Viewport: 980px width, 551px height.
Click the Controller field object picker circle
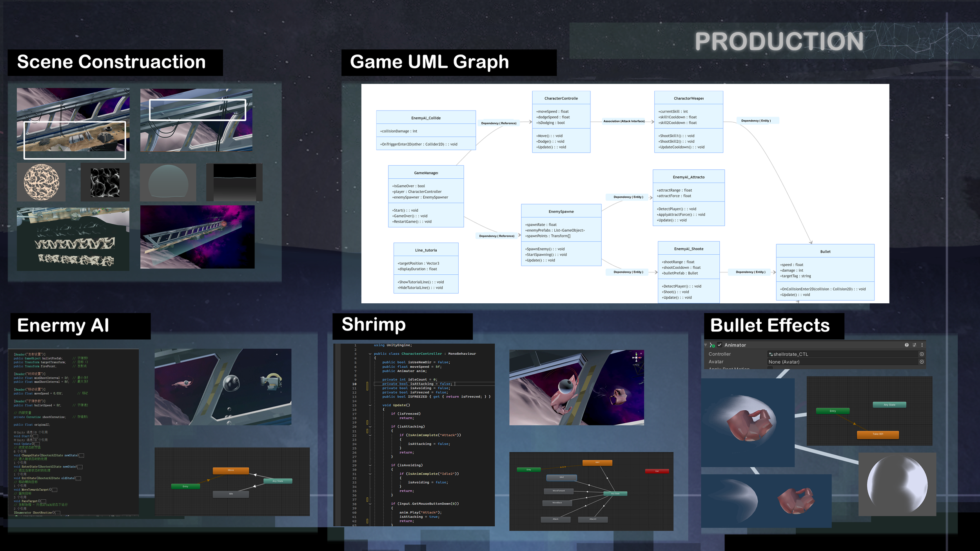tap(922, 354)
